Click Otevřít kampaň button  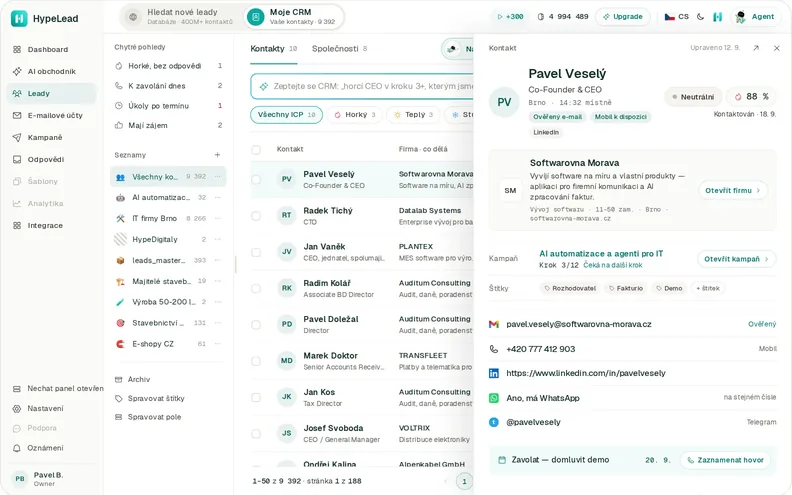click(736, 259)
